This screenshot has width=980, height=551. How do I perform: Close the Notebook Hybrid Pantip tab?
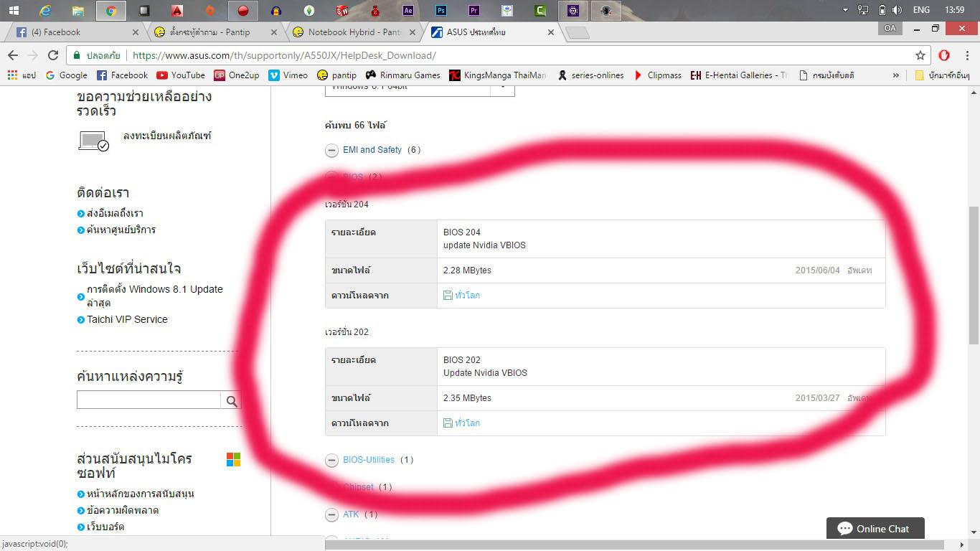411,32
